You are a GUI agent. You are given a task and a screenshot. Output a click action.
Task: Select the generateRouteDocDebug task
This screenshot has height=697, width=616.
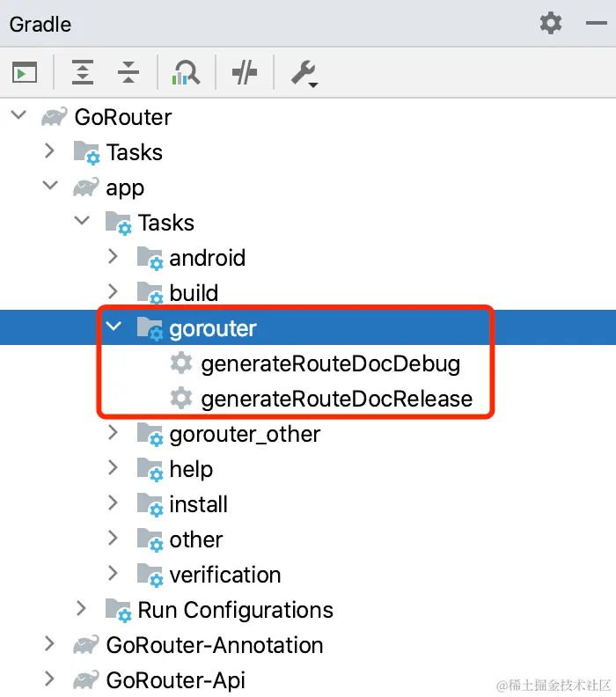pyautogui.click(x=330, y=364)
